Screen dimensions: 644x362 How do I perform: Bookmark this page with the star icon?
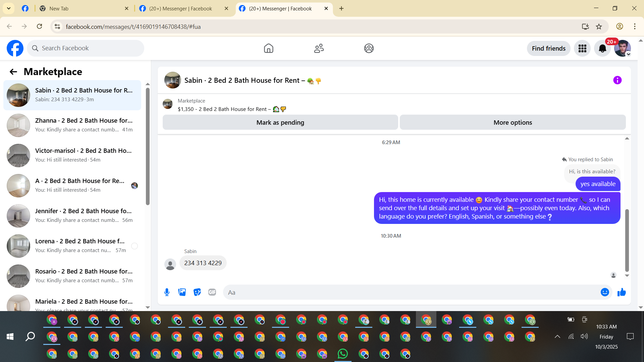pyautogui.click(x=599, y=26)
